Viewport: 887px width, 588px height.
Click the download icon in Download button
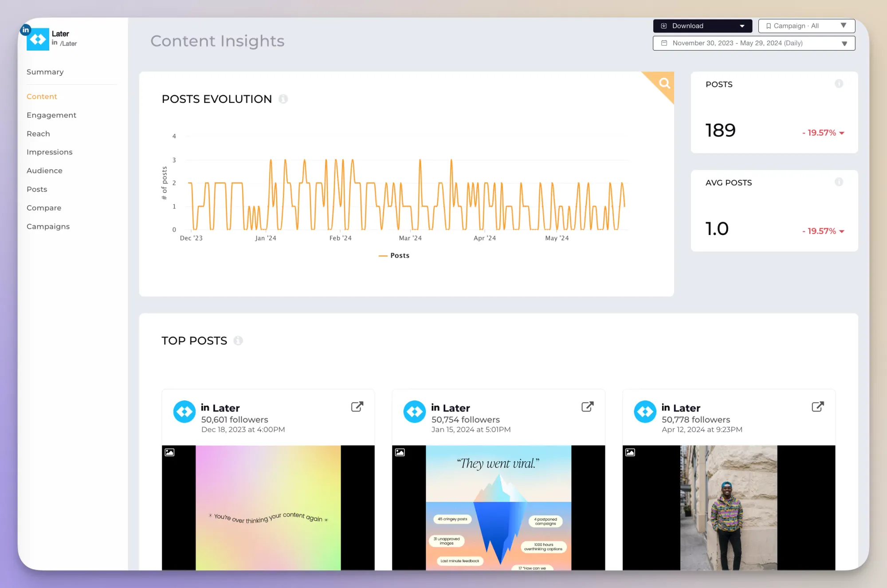664,26
